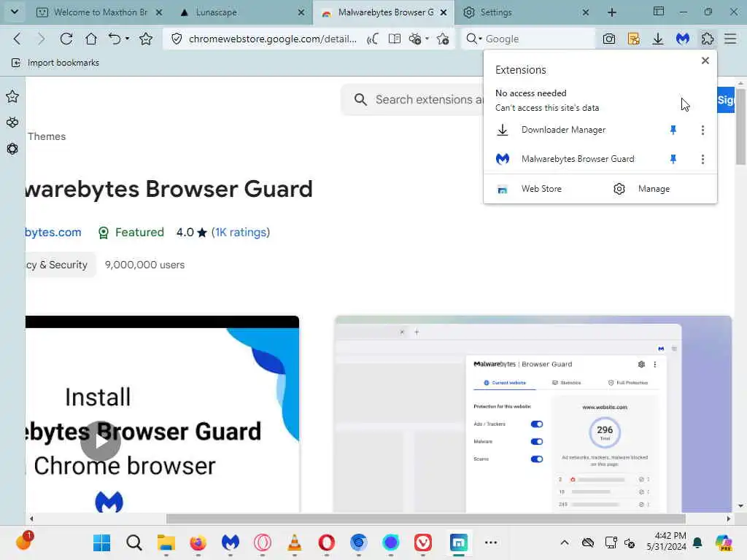The image size is (747, 560).
Task: Switch to the Settings tab
Action: pyautogui.click(x=526, y=12)
